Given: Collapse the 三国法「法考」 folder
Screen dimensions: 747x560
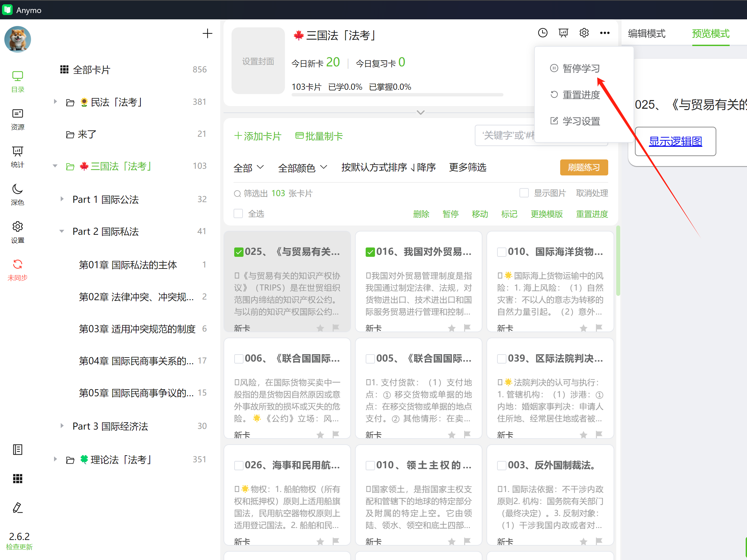Looking at the screenshot, I should coord(55,166).
